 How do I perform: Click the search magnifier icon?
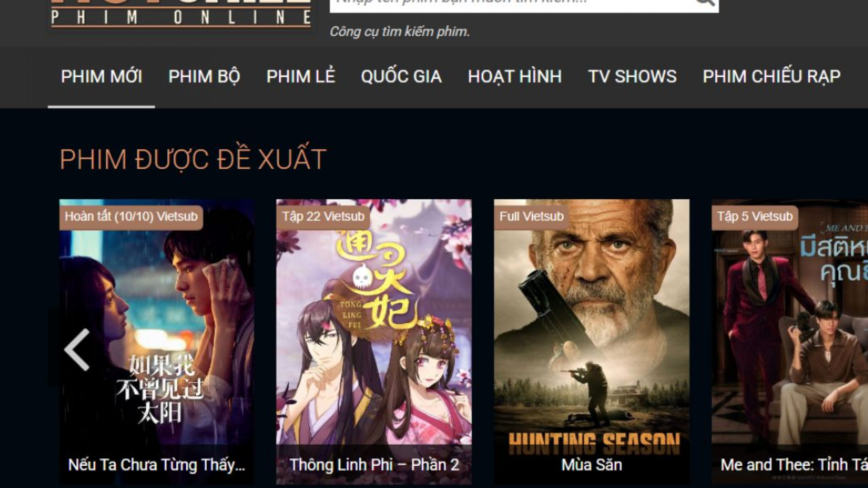point(705,3)
